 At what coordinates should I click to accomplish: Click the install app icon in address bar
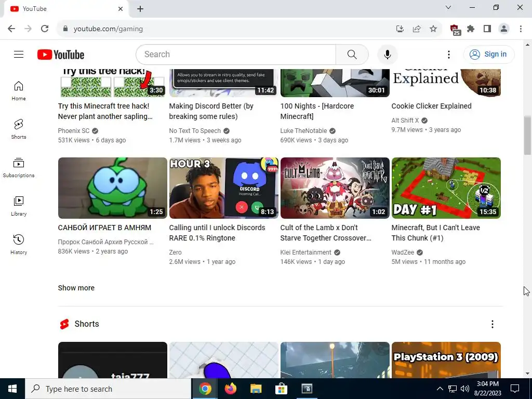coord(400,29)
